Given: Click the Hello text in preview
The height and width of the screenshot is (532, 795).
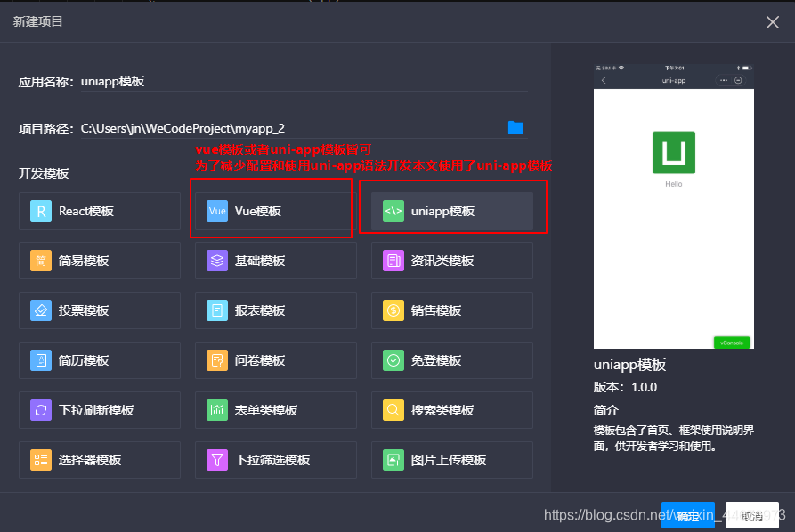Looking at the screenshot, I should [x=673, y=184].
